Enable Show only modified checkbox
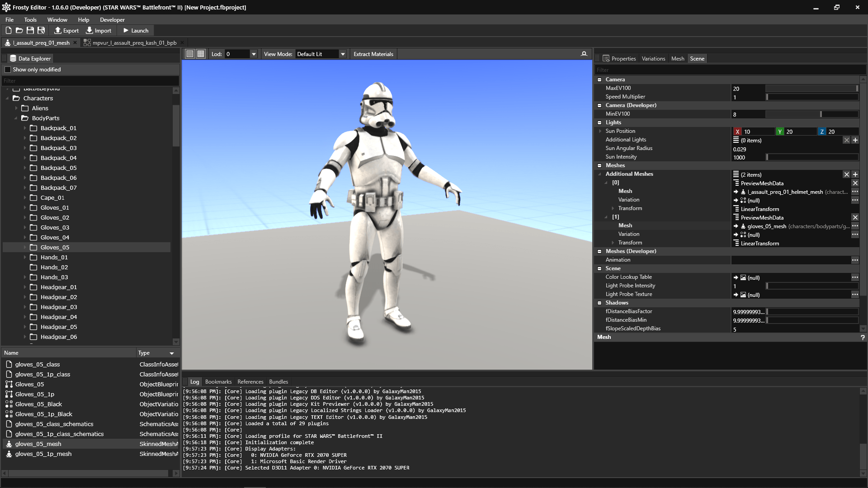The image size is (868, 488). 8,69
